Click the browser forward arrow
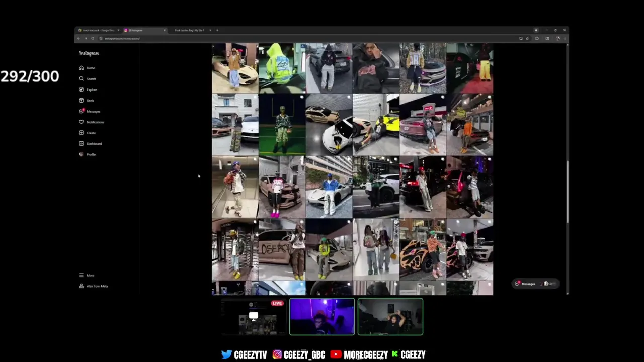 click(x=86, y=38)
